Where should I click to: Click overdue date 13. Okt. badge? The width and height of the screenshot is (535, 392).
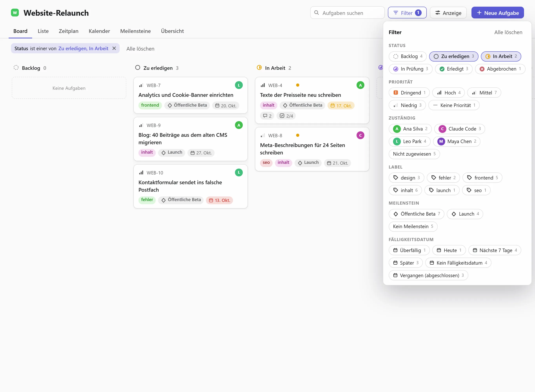(219, 200)
